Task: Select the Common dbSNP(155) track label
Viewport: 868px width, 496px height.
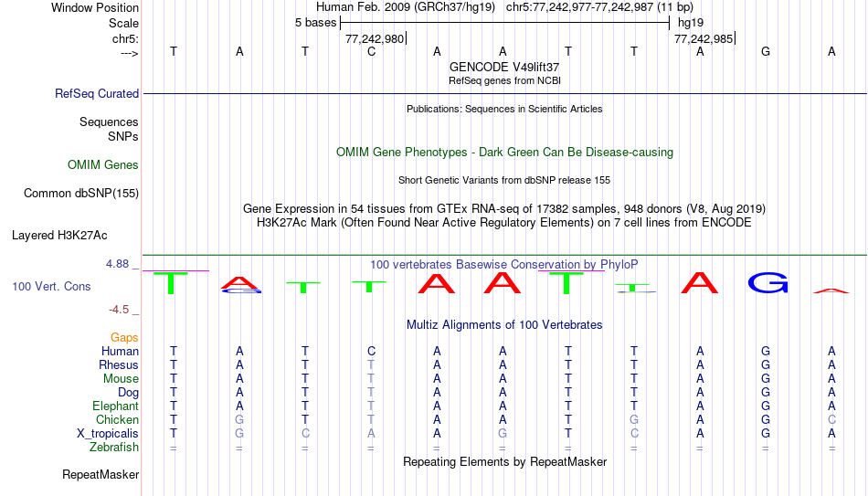Action: coord(80,194)
